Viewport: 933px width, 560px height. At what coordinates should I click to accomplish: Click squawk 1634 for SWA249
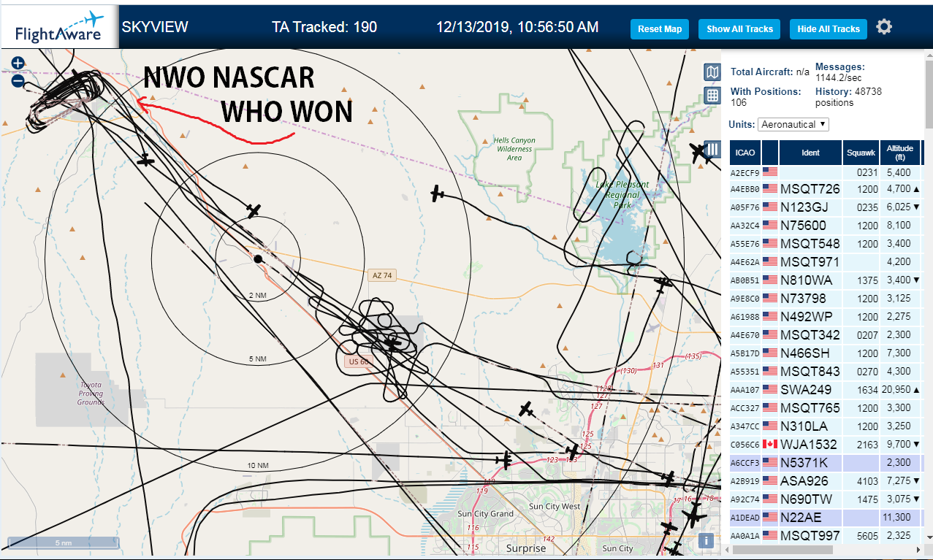(x=866, y=390)
